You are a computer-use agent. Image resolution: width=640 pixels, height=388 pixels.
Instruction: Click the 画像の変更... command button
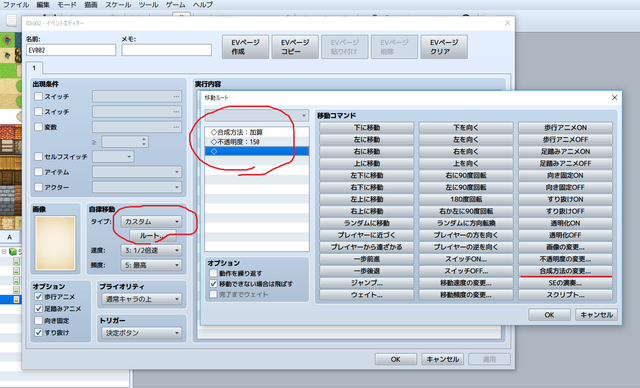565,247
